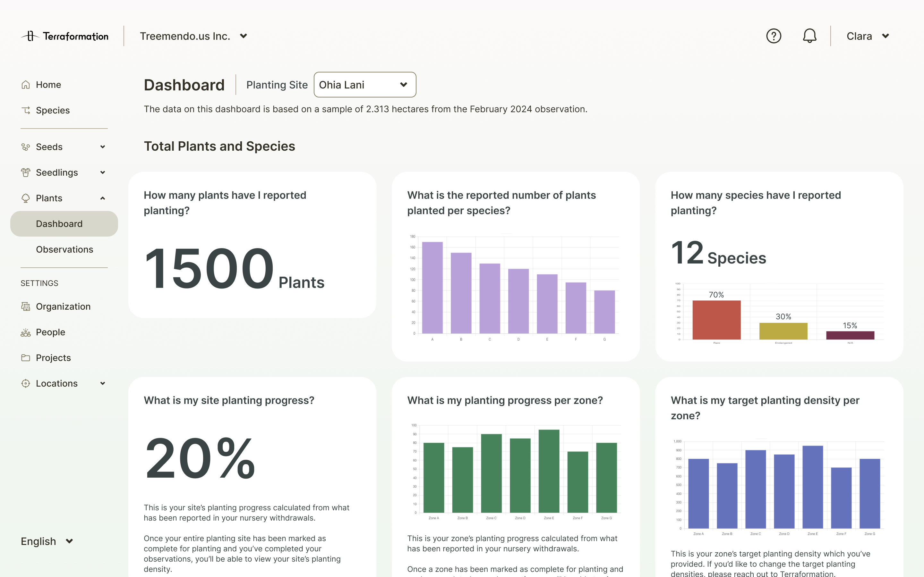Select the Seeds icon
This screenshot has height=577, width=924.
[25, 146]
